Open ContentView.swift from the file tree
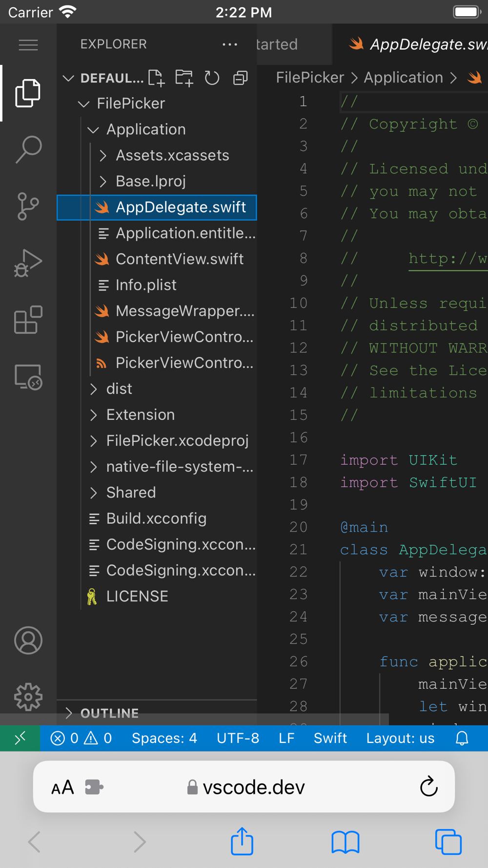The height and width of the screenshot is (868, 488). [179, 259]
